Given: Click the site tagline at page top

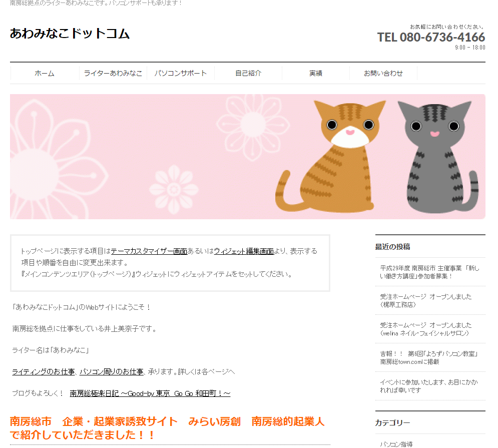Looking at the screenshot, I should (96, 3).
